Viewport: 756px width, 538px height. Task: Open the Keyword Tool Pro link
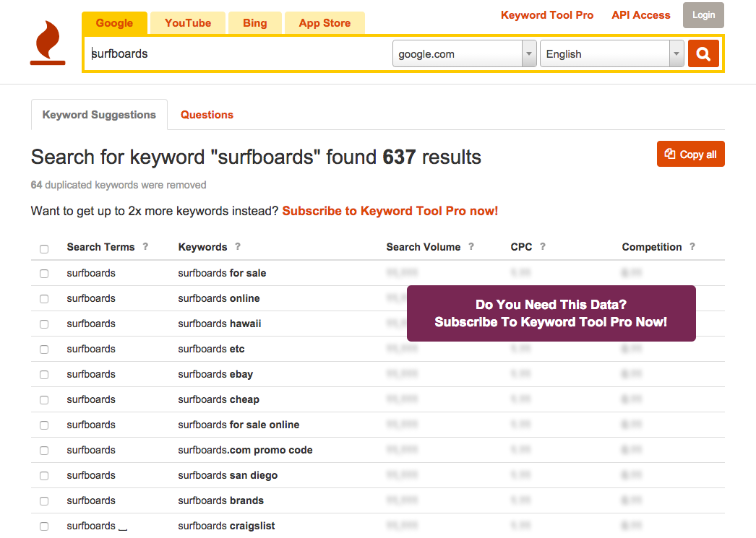click(546, 15)
